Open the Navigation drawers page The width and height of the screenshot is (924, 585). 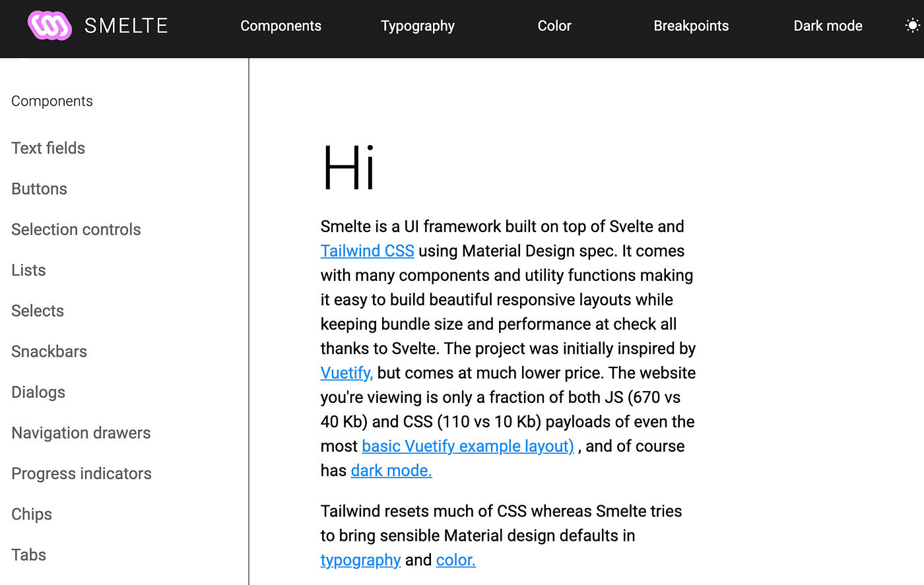click(81, 433)
